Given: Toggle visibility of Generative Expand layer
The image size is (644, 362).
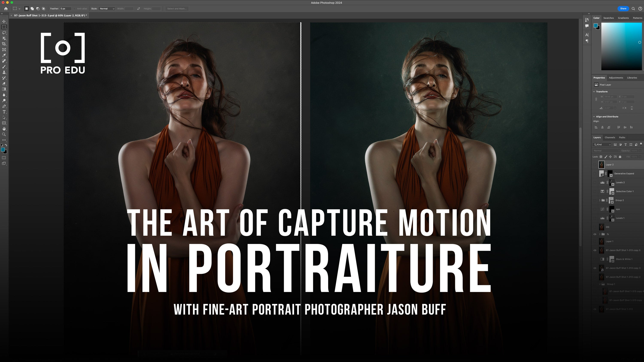Looking at the screenshot, I should pyautogui.click(x=595, y=173).
